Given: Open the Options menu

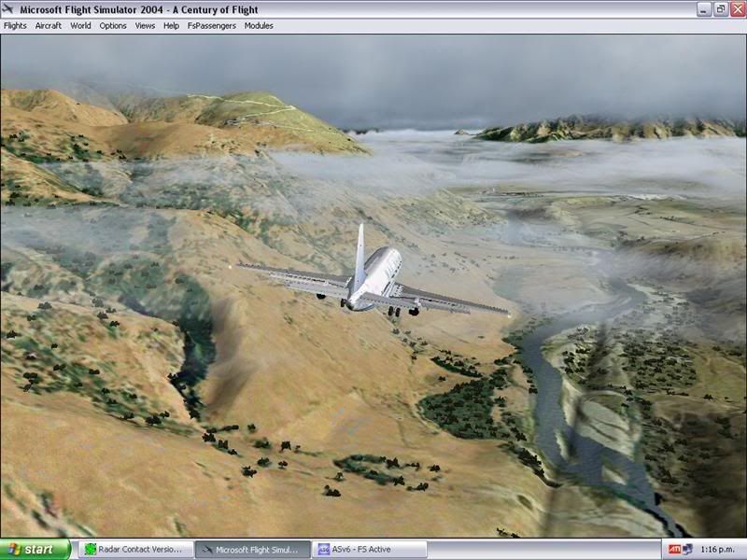Looking at the screenshot, I should click(x=113, y=25).
